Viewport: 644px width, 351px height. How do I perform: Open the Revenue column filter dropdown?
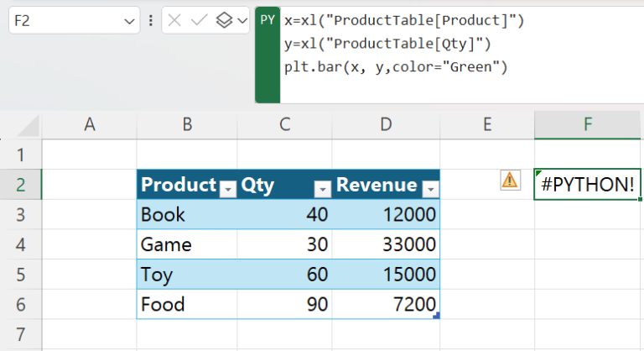(x=431, y=189)
